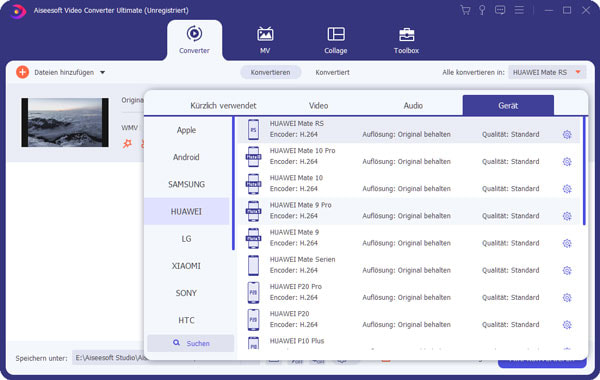Open the Collage tab
Screen dimensions: 600x380
(336, 40)
